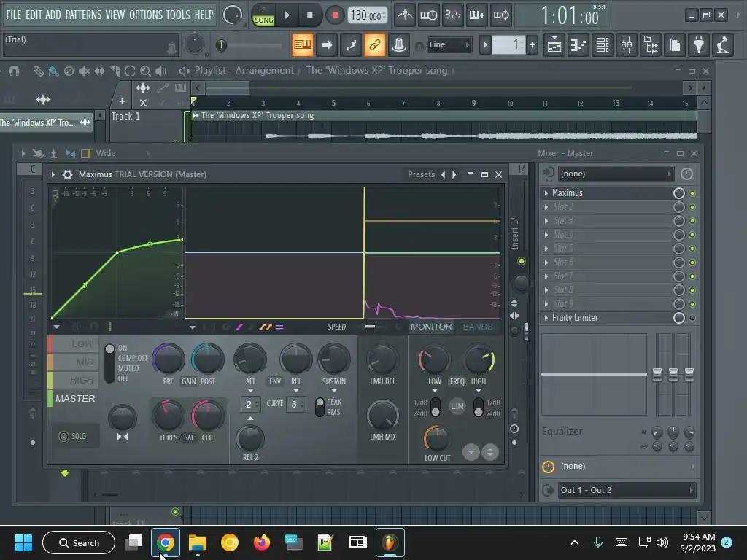This screenshot has width=747, height=560.
Task: Toggle the link-chain multilink controllers icon
Action: pyautogui.click(x=375, y=45)
